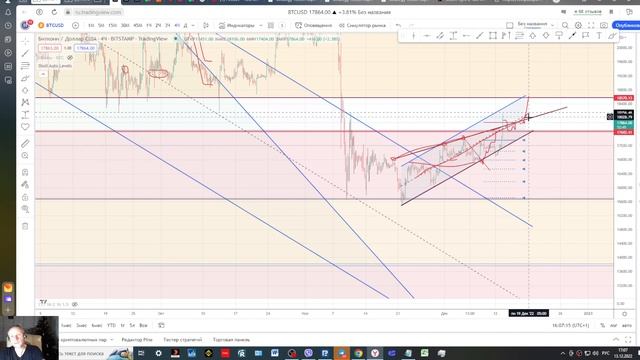Select the brush tool in left toolbar
This screenshot has width=640, height=360.
(x=25, y=78)
